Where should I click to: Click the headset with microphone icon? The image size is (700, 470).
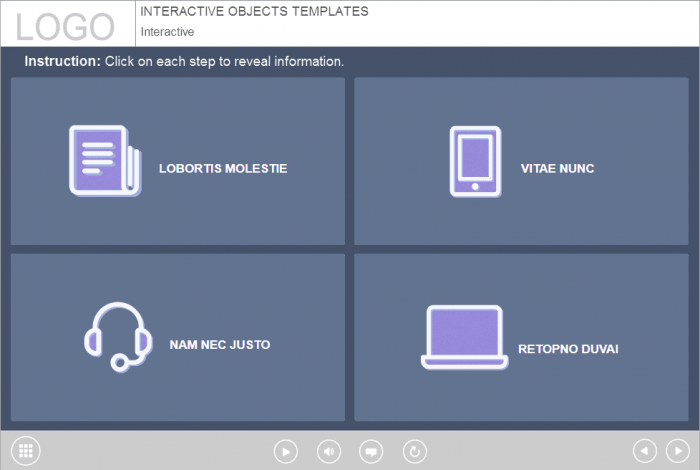(x=117, y=337)
